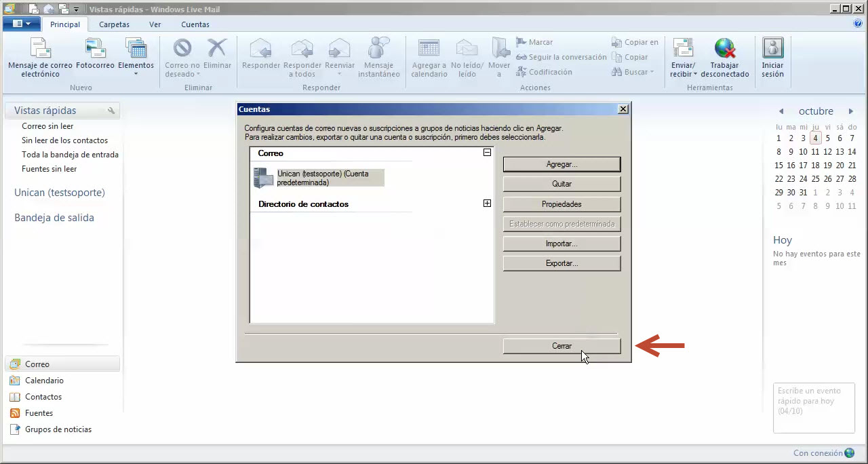The image size is (868, 464).
Task: Click the Copiar en option
Action: pos(635,42)
